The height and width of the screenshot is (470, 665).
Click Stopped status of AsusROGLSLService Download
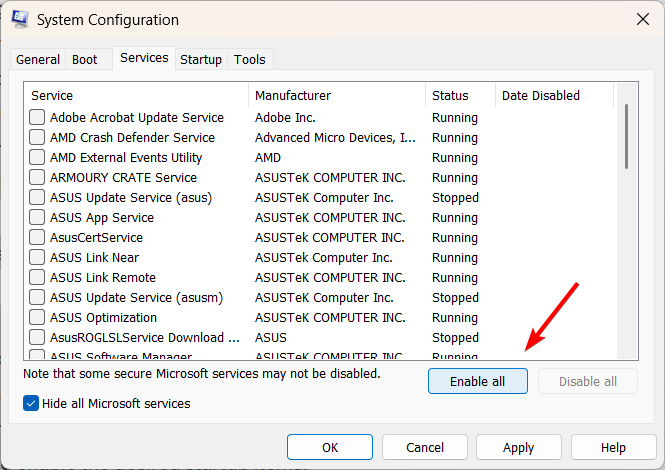pyautogui.click(x=455, y=337)
